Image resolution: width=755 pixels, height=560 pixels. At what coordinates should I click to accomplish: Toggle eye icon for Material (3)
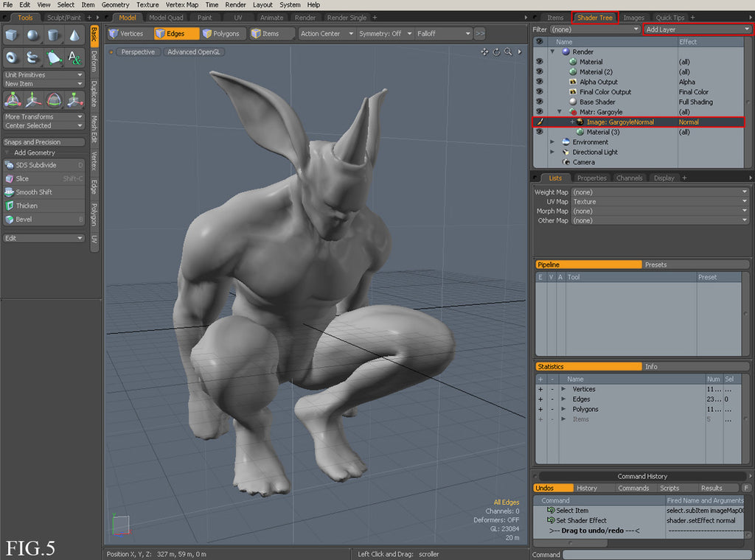(539, 132)
